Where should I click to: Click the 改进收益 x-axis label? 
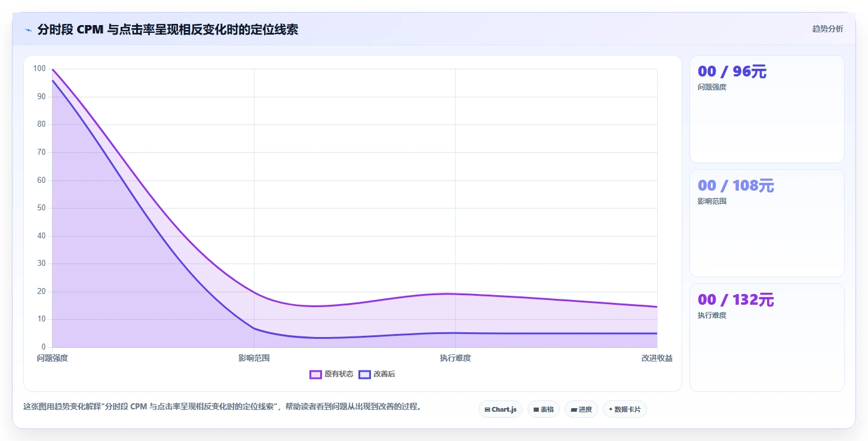pyautogui.click(x=657, y=358)
